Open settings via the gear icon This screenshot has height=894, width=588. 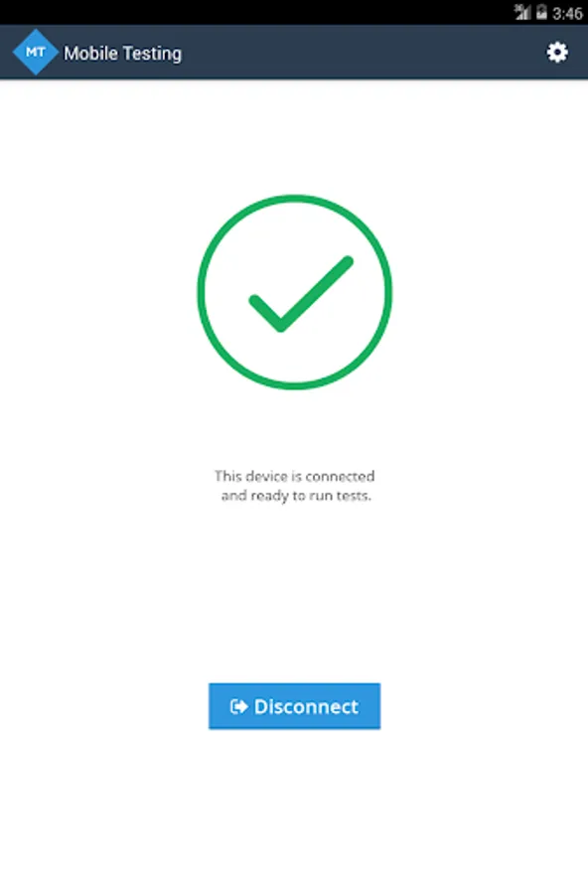[557, 53]
